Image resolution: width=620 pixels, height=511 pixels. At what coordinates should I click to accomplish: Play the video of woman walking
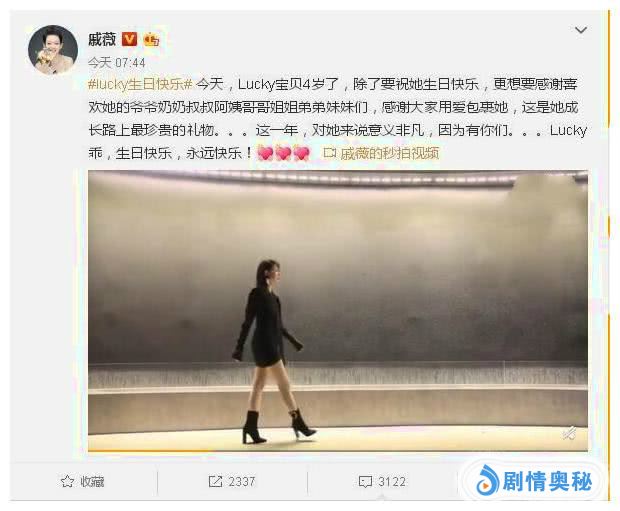338,310
